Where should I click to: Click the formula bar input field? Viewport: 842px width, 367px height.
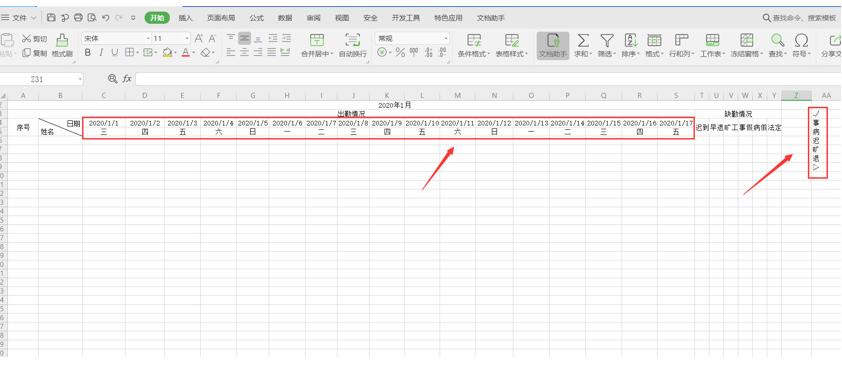(x=488, y=79)
